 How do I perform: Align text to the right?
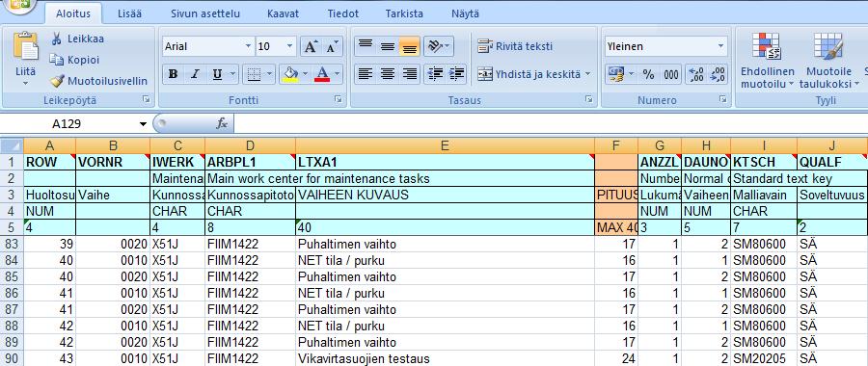click(x=409, y=73)
